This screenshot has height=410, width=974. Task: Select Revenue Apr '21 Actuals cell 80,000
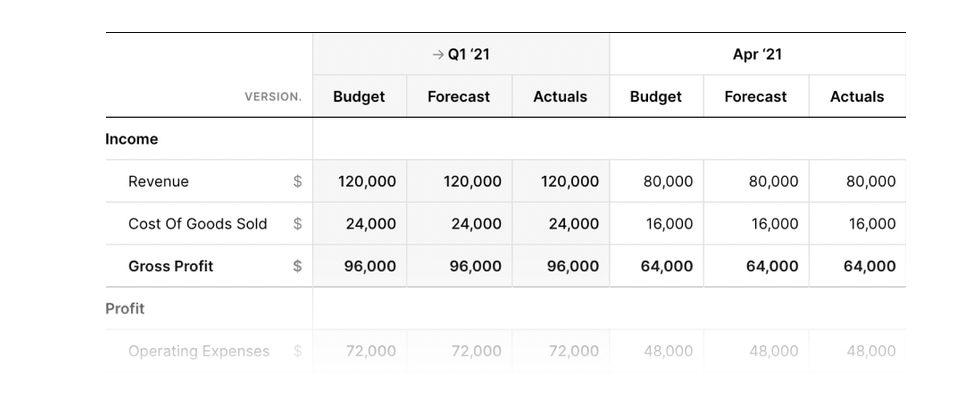click(858, 181)
